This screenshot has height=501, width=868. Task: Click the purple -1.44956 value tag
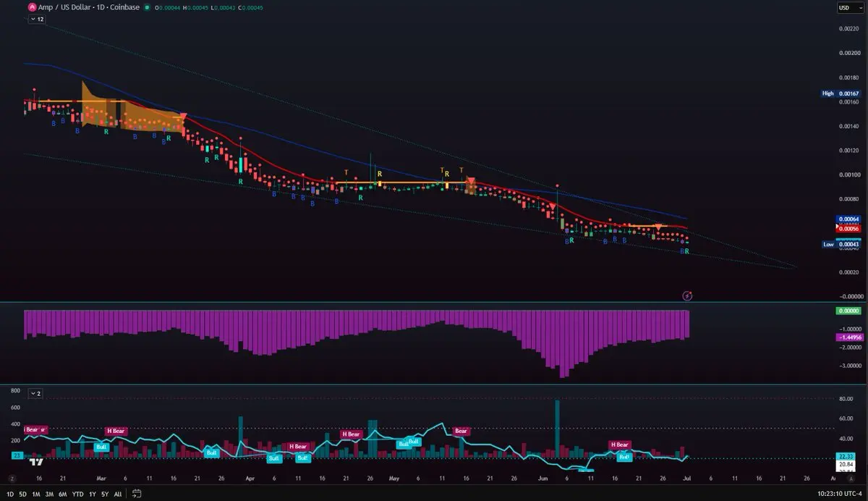coord(849,337)
